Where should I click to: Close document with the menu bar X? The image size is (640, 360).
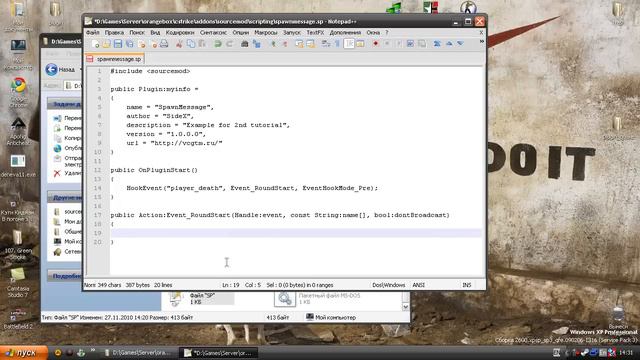point(481,32)
